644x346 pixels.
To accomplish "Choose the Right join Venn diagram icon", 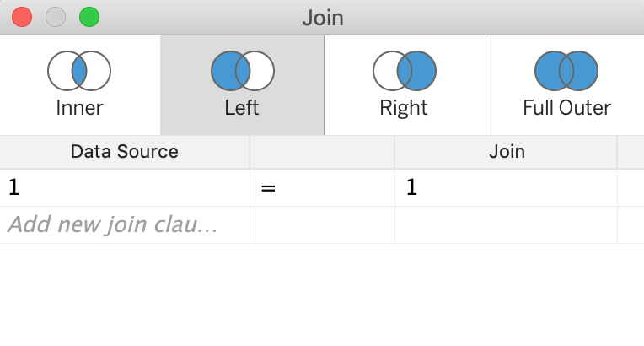I will pos(405,72).
